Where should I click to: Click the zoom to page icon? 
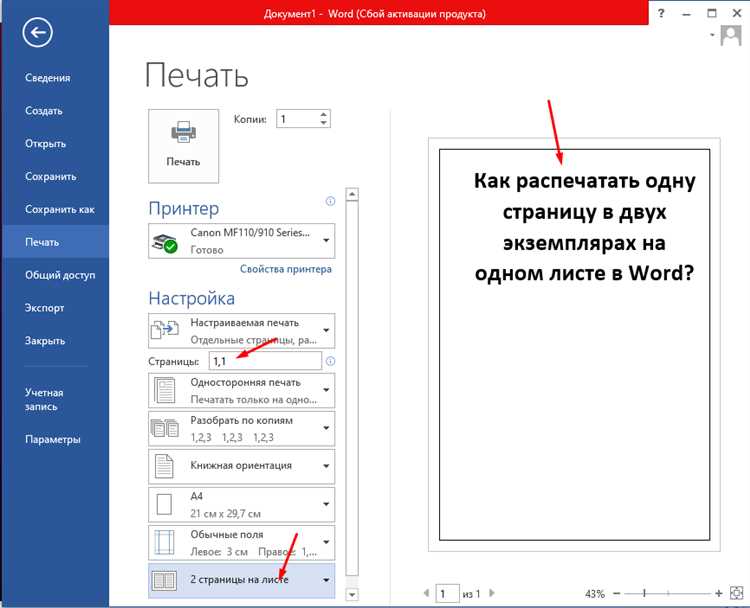click(x=737, y=593)
